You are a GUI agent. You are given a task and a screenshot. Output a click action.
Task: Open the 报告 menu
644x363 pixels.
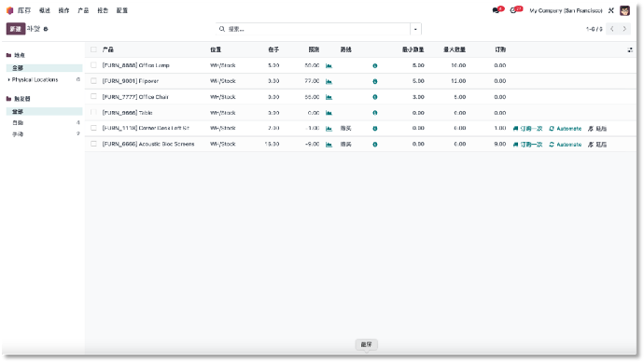(103, 10)
